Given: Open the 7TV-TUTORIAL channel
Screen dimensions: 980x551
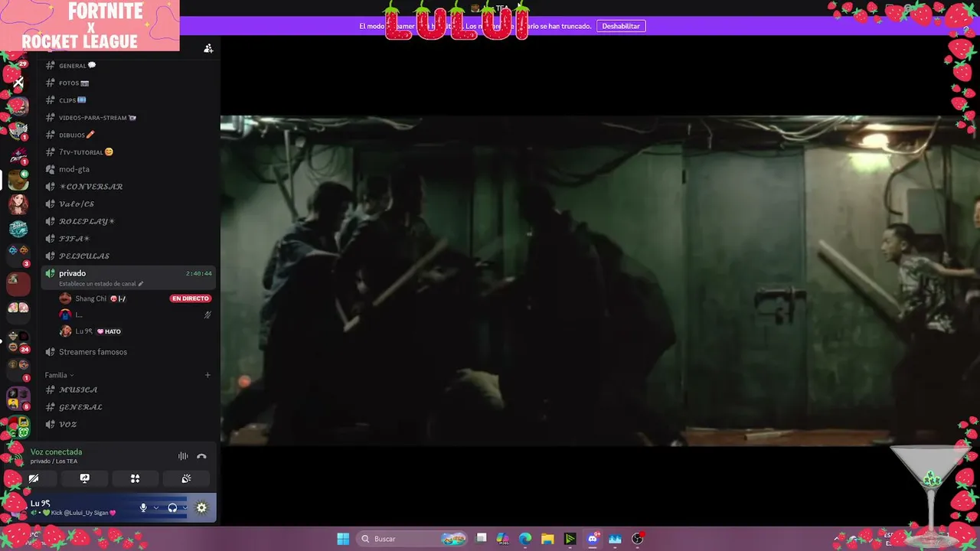Looking at the screenshot, I should coord(127,152).
